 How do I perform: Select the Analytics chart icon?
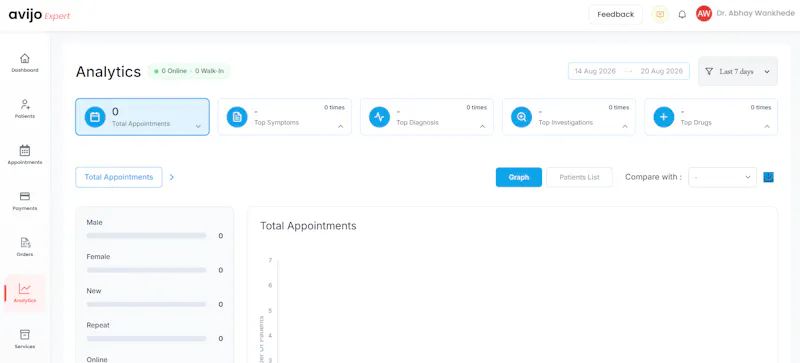[24, 289]
